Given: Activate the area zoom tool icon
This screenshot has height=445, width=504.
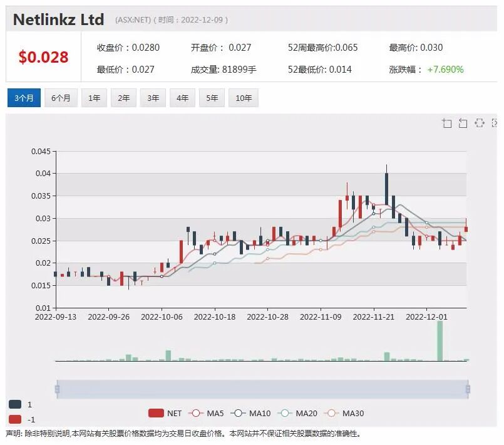Looking at the screenshot, I should click(x=447, y=123).
